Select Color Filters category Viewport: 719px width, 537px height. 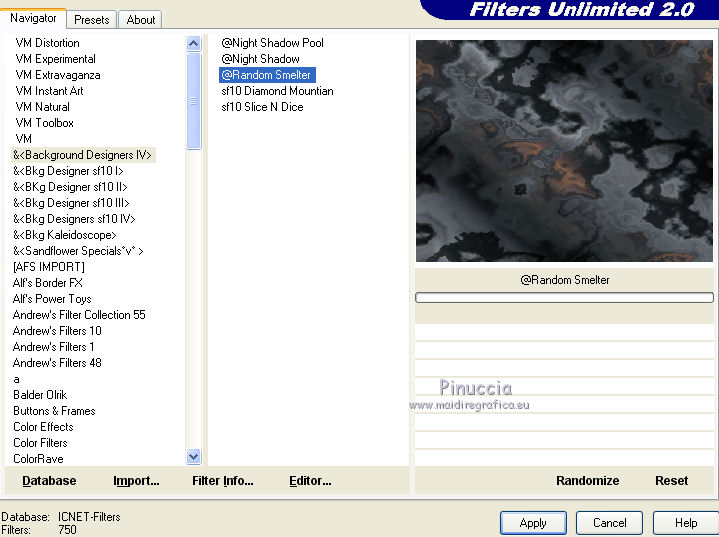40,443
